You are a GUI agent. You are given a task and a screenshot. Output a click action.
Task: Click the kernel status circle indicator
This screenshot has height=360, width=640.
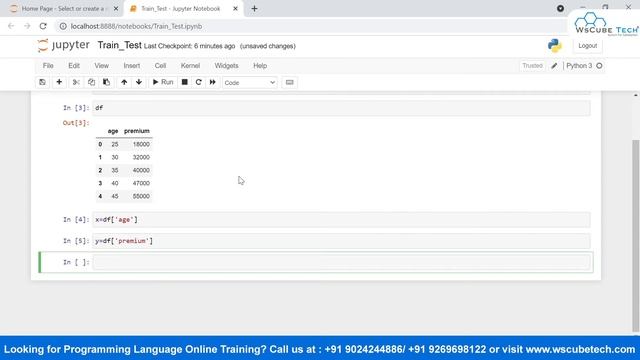pyautogui.click(x=599, y=66)
